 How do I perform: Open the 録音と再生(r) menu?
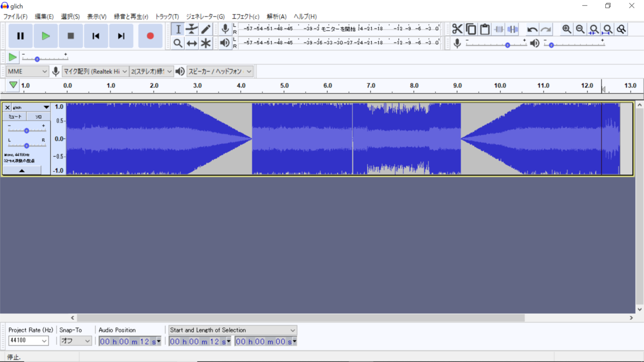(x=131, y=17)
